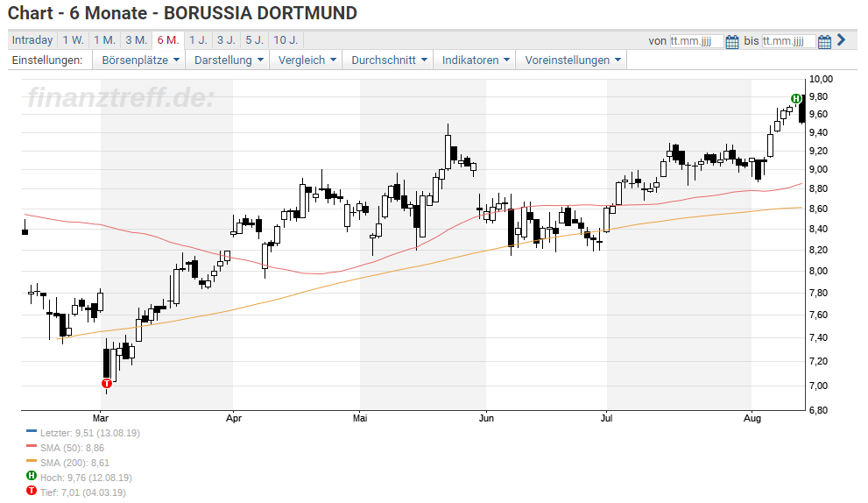The width and height of the screenshot is (868, 503).
Task: Open the Voreinstellungen dropdown
Action: tap(572, 60)
